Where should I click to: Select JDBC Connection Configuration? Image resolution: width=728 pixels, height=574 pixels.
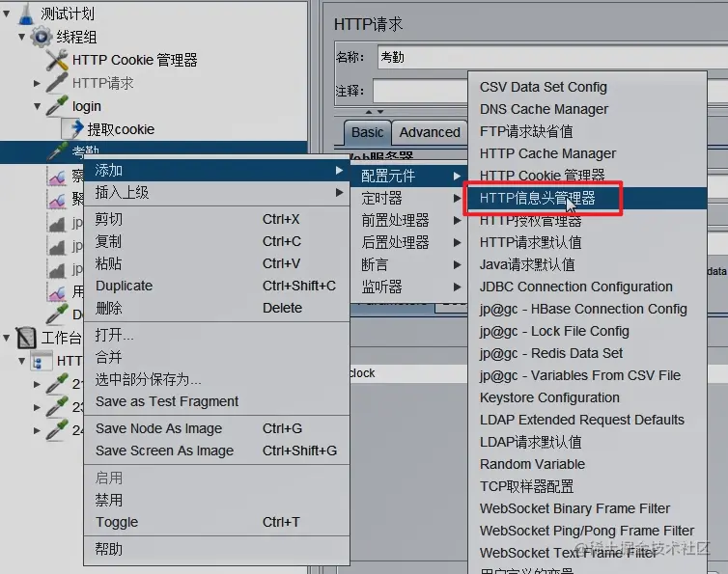(x=587, y=287)
